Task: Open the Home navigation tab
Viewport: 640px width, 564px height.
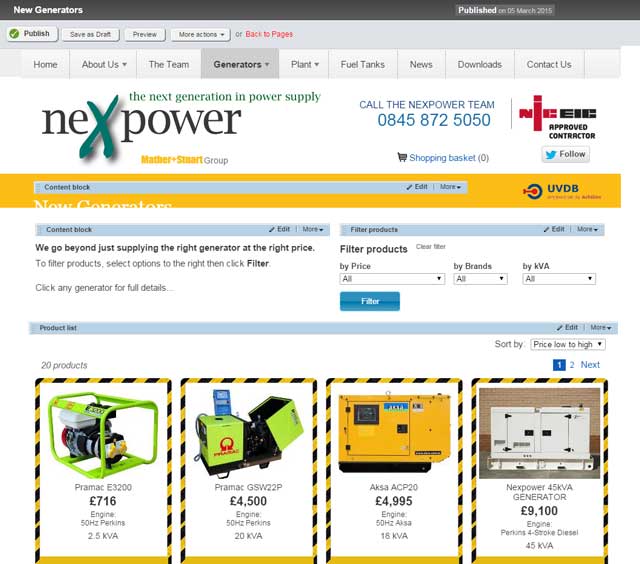Action: (45, 64)
